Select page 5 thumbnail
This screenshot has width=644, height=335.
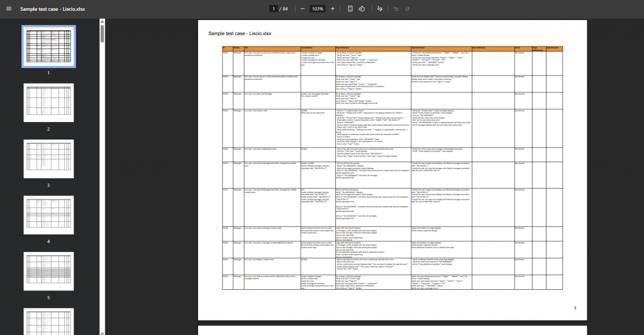pyautogui.click(x=48, y=272)
